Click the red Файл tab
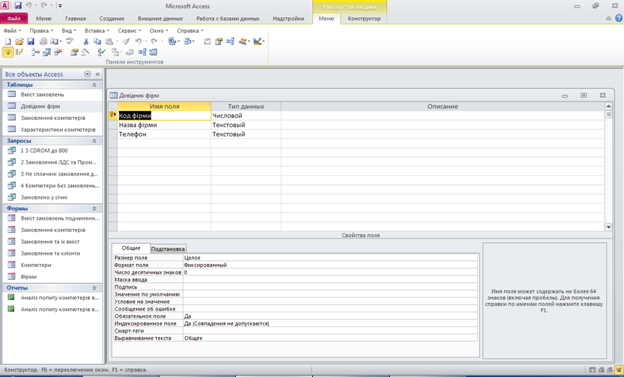The width and height of the screenshot is (624, 377). [14, 19]
